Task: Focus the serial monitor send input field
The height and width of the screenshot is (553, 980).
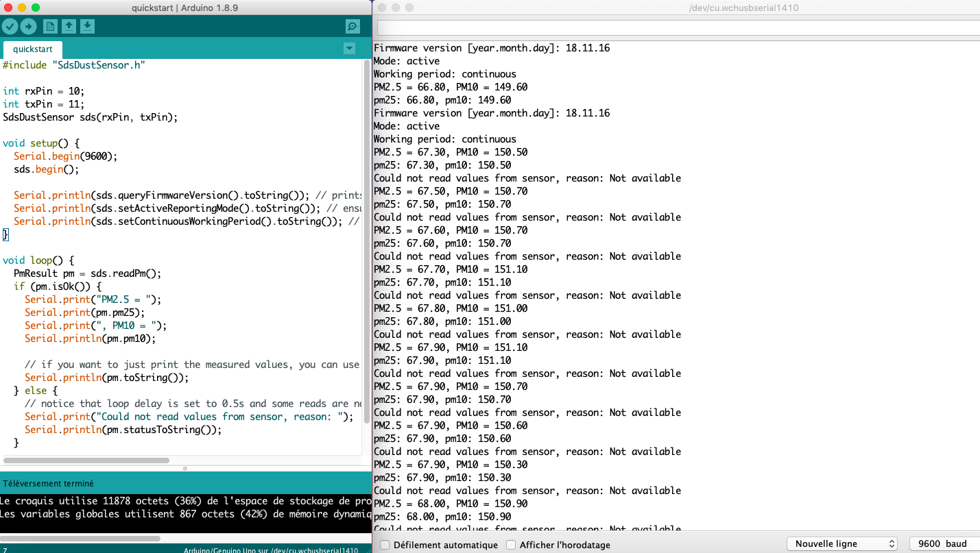Action: tap(678, 28)
